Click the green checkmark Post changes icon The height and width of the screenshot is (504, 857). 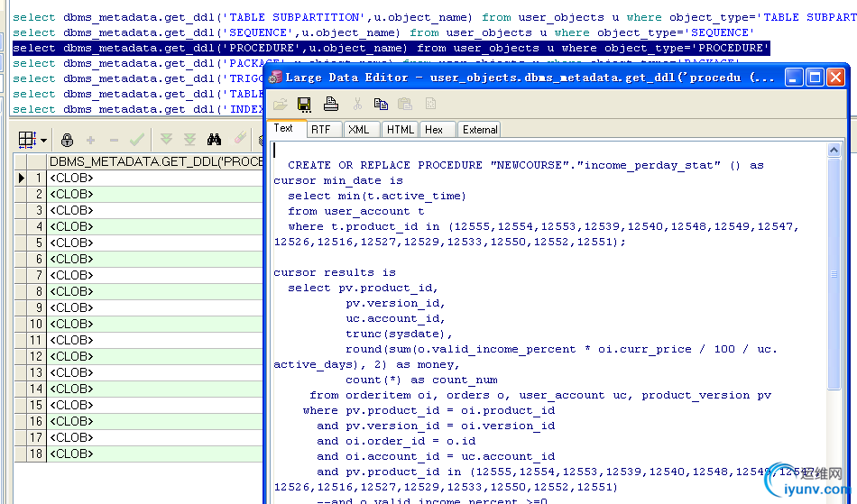136,140
